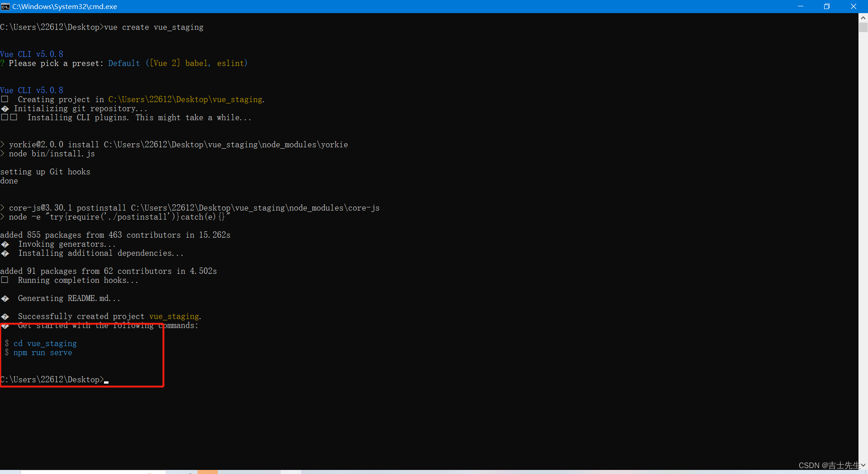
Task: Click the vertical scrollbar thumb
Action: [863, 27]
